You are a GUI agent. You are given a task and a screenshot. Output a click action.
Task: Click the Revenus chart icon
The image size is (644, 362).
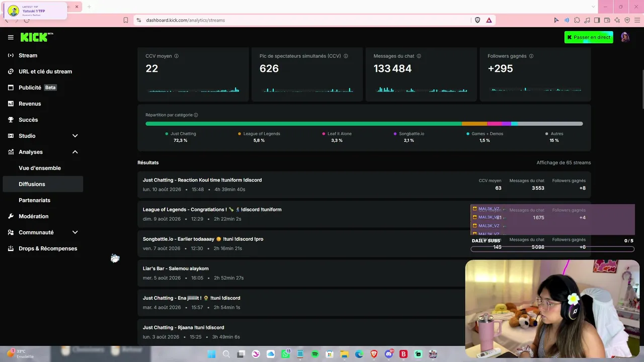pos(11,104)
